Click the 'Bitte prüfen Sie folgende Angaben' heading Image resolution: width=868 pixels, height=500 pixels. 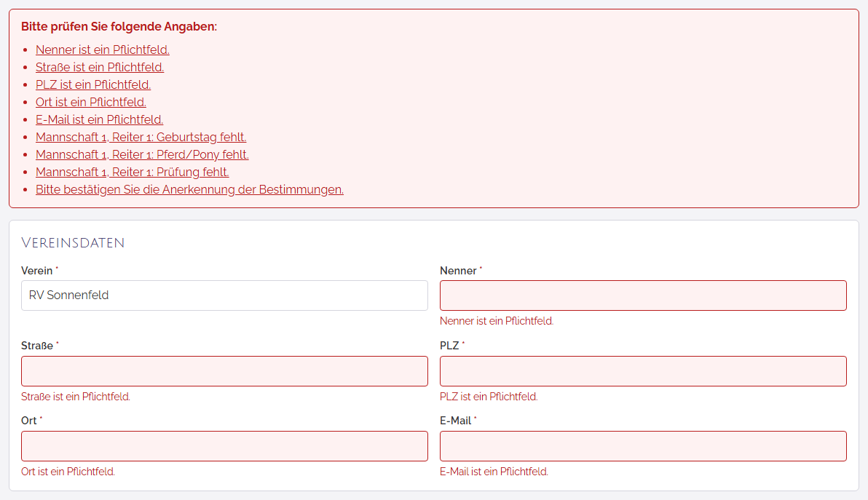pos(119,26)
